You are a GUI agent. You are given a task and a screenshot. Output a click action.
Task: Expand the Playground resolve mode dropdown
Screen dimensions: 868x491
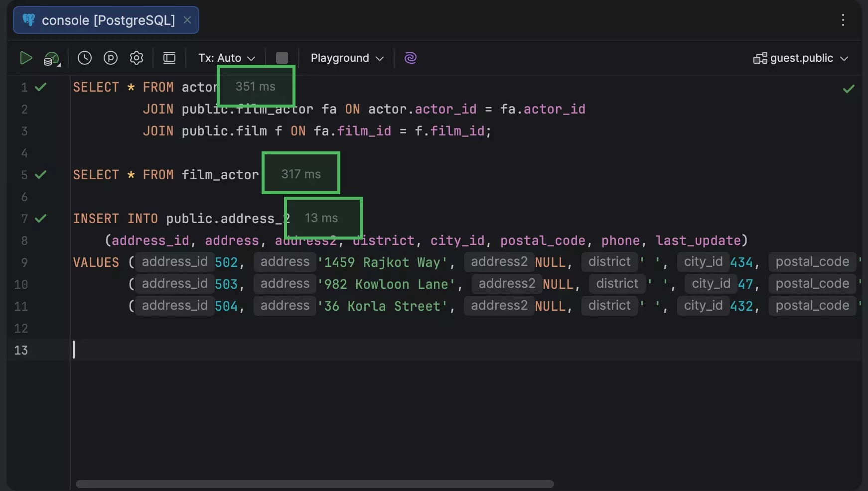click(x=347, y=58)
